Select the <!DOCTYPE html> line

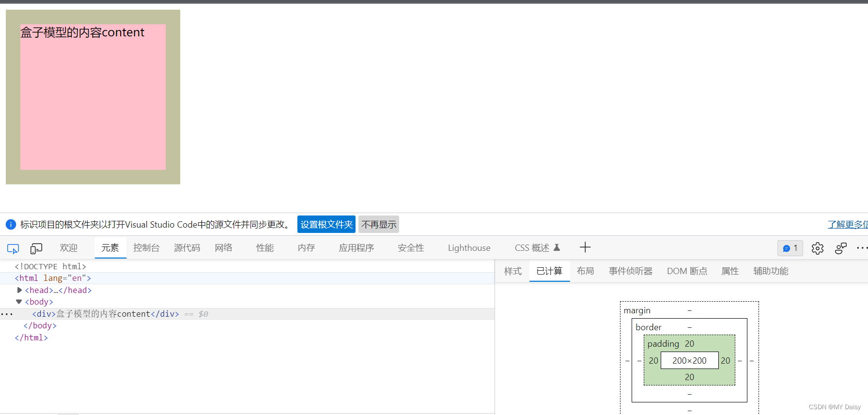50,266
